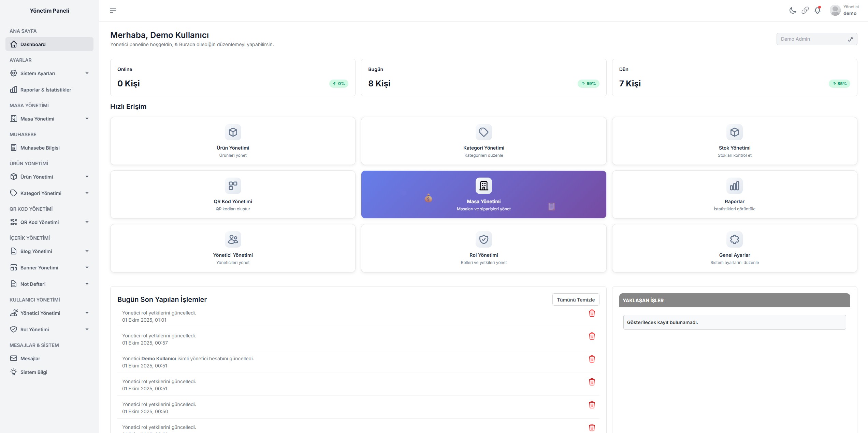
Task: Expand Masa Yönetimi sidebar submenu
Action: click(x=49, y=119)
